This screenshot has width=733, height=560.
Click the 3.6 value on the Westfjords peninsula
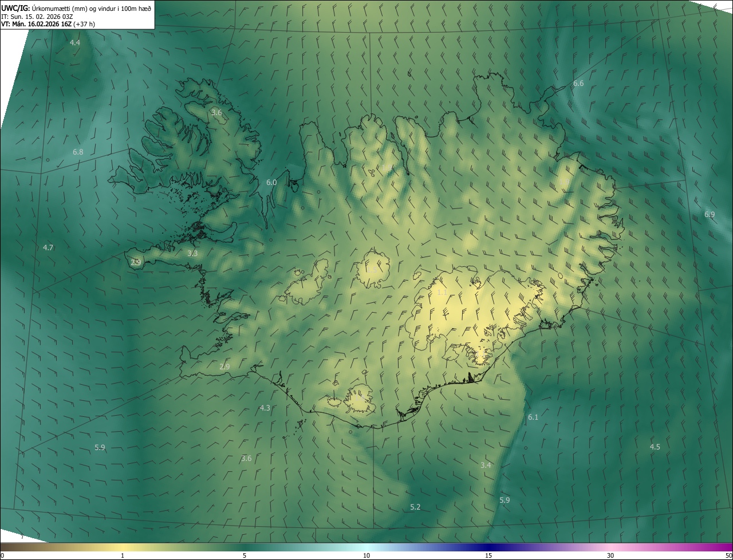(x=216, y=112)
